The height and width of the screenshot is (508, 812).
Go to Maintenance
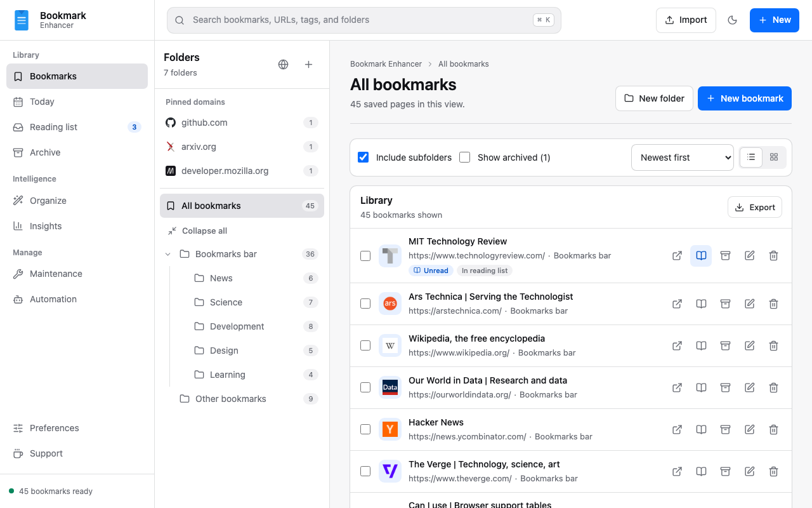(77, 274)
